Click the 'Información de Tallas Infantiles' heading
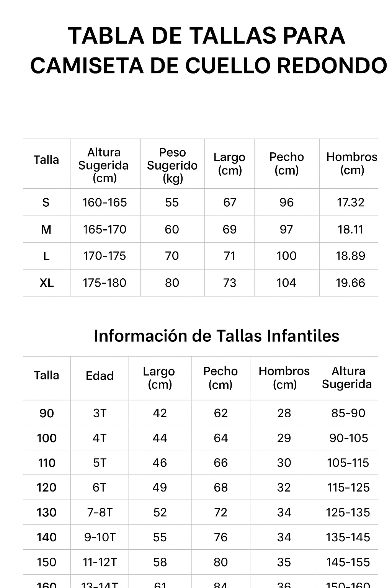Viewport: 392px width, 588px height. coord(216,336)
